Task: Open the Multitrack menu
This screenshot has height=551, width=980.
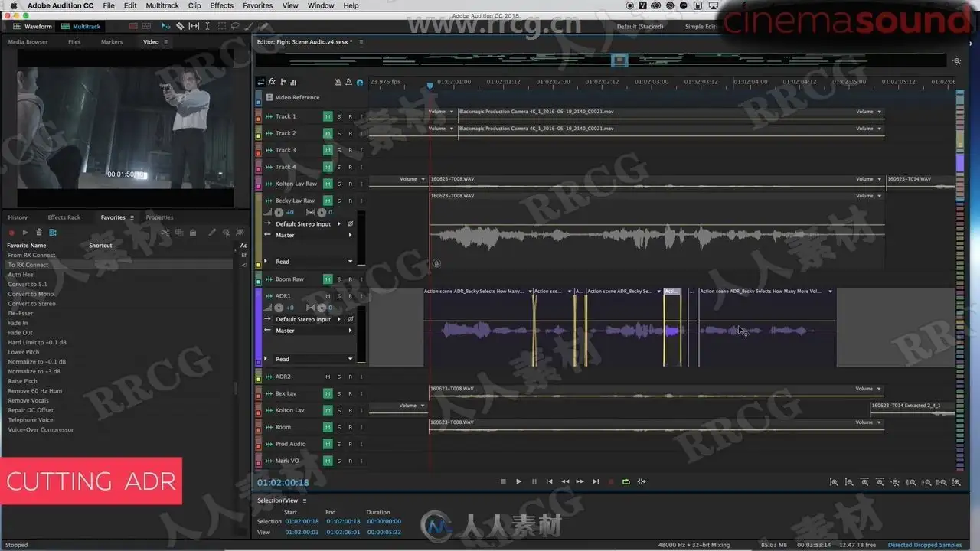Action: pos(162,5)
